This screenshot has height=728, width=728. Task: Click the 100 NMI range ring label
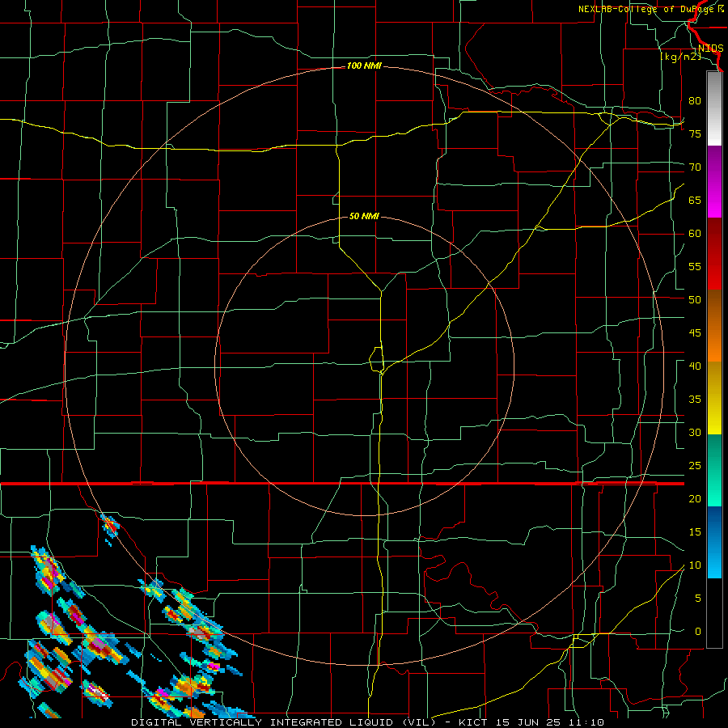[x=364, y=66]
